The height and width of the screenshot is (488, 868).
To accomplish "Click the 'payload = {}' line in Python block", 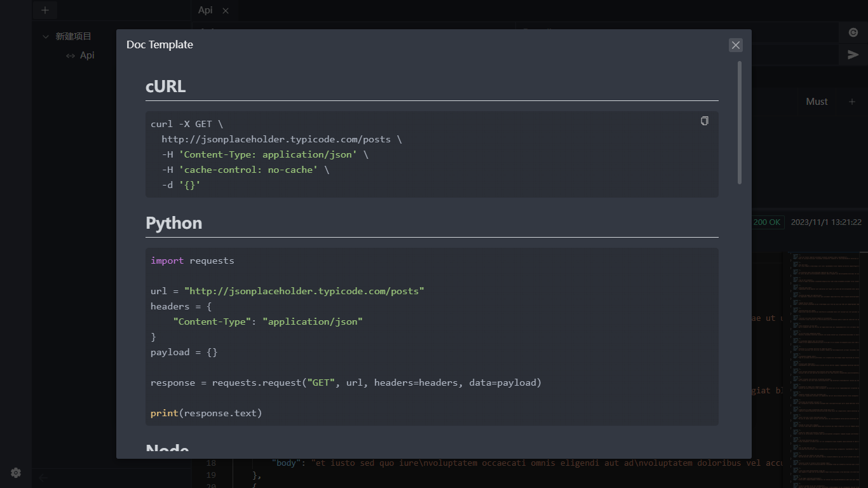I will pyautogui.click(x=184, y=352).
